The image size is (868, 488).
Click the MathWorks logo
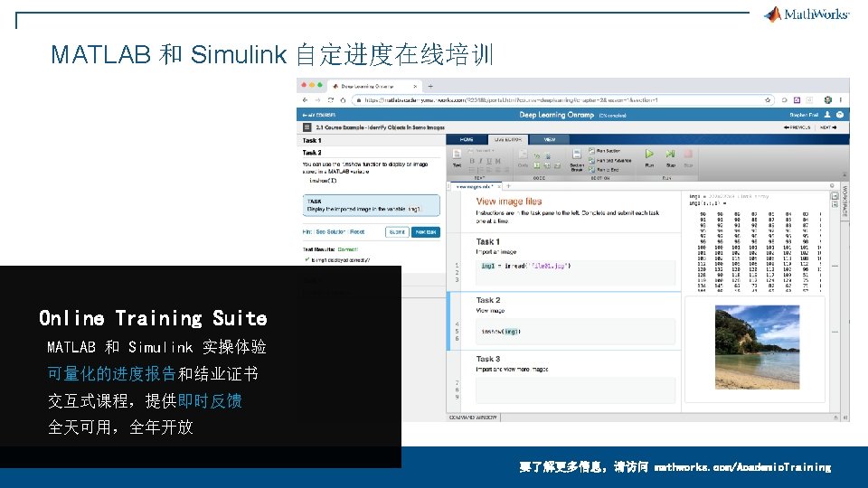pyautogui.click(x=807, y=14)
